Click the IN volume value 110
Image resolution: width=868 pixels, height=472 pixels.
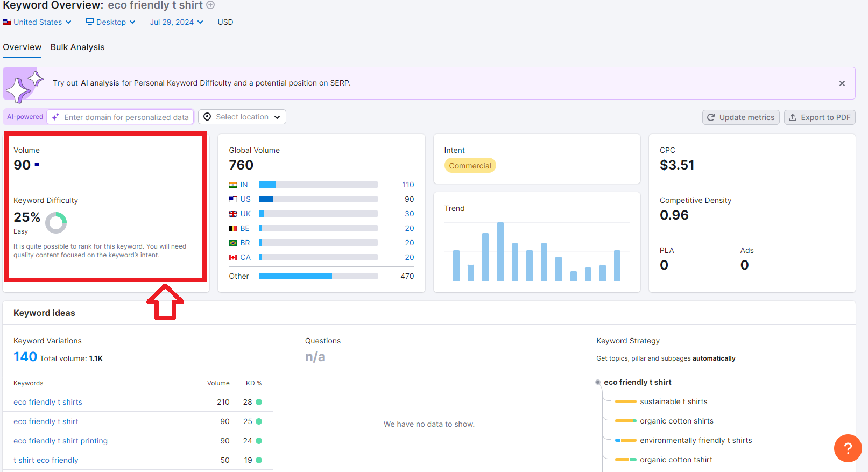coord(408,185)
